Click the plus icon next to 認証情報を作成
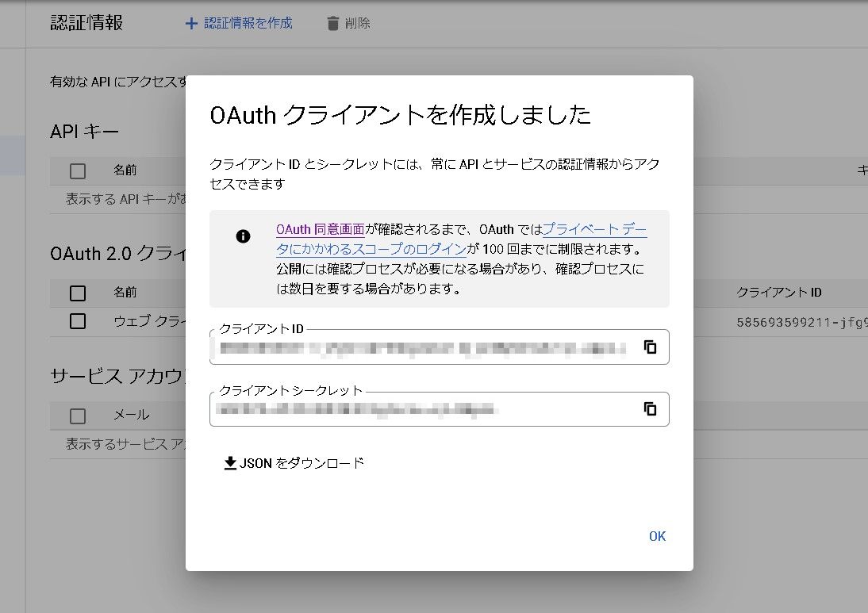Viewport: 868px width, 613px height. tap(190, 23)
